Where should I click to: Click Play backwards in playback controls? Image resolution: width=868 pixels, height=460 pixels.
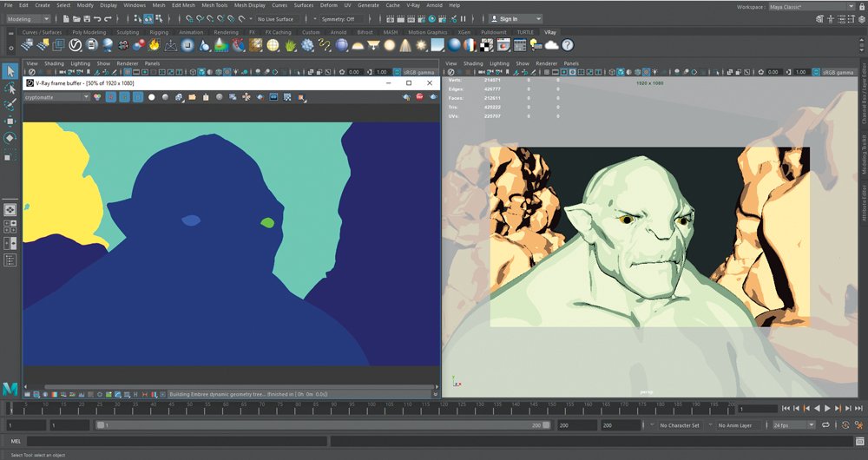coord(817,409)
